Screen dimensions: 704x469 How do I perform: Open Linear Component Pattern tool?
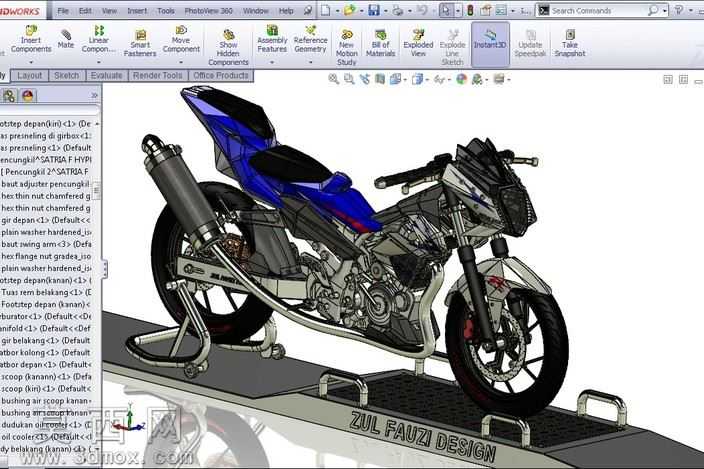coord(98,39)
